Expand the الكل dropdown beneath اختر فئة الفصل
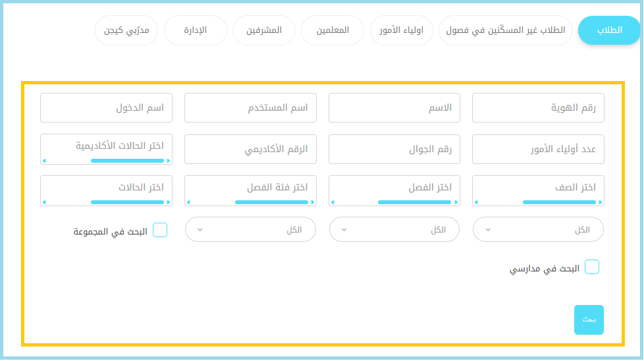The width and height of the screenshot is (644, 361). (x=250, y=229)
